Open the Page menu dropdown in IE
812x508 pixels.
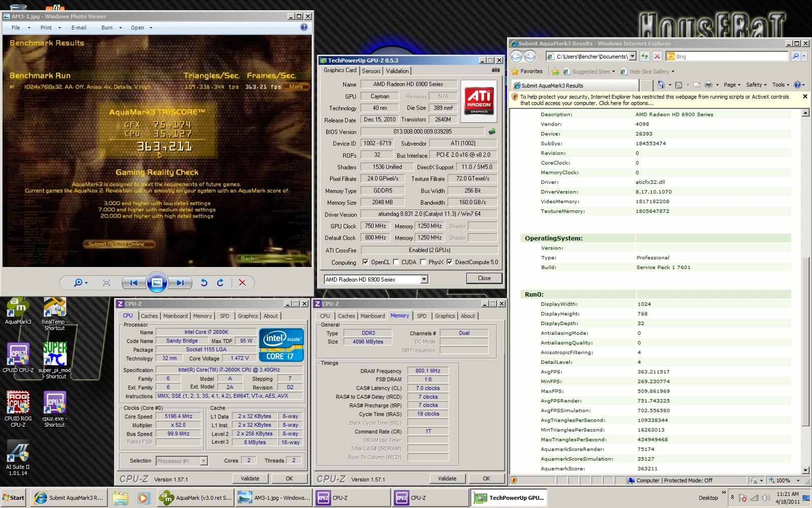(x=732, y=85)
